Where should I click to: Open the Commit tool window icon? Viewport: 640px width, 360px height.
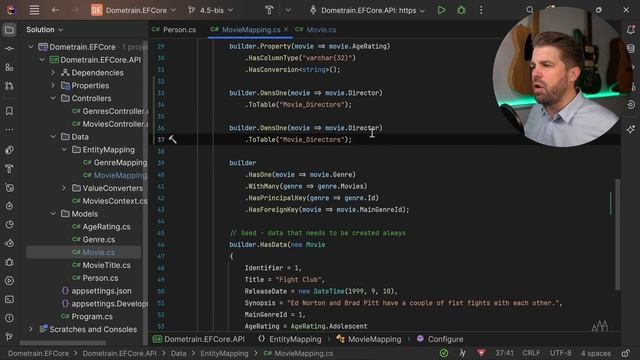(x=9, y=49)
